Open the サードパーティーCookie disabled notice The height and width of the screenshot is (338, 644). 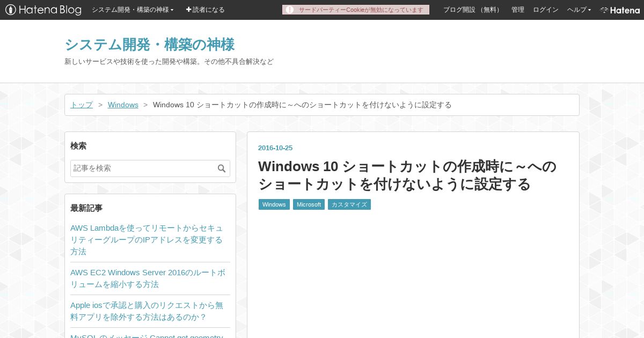[x=356, y=10]
